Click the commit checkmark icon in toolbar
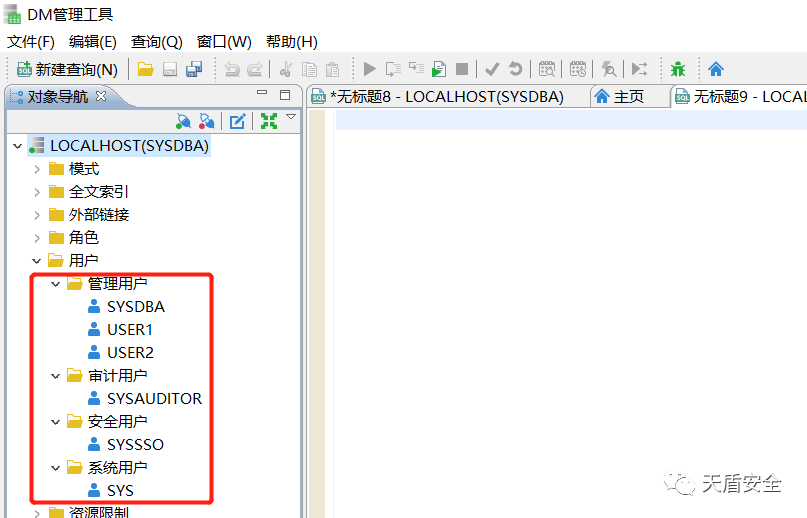Viewport: 807px width, 518px height. (492, 69)
